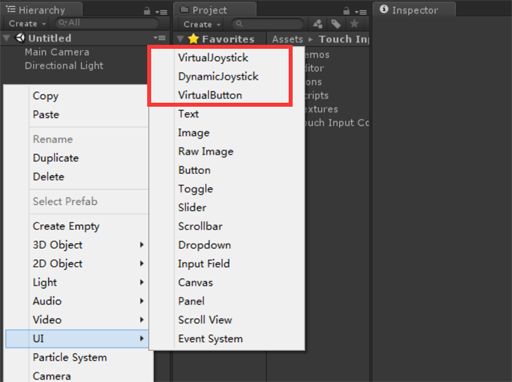Choose Scroll View from UI submenu

coord(205,320)
